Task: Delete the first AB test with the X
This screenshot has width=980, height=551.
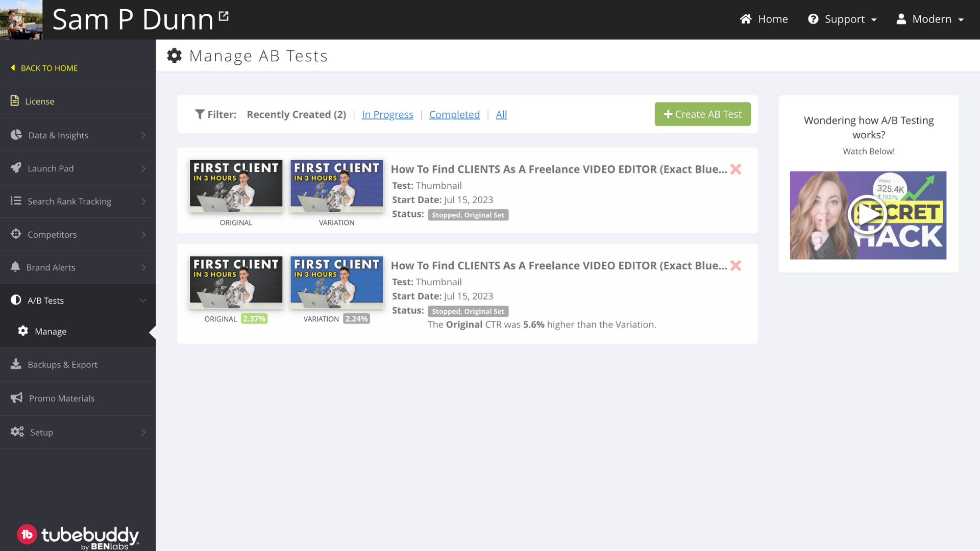Action: coord(736,169)
